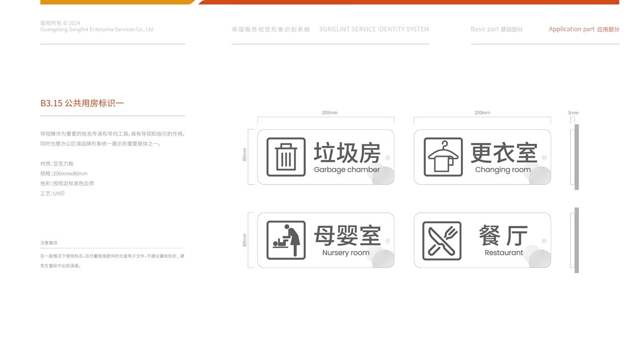Select the side profile bar next to Changing room

[x=577, y=157]
